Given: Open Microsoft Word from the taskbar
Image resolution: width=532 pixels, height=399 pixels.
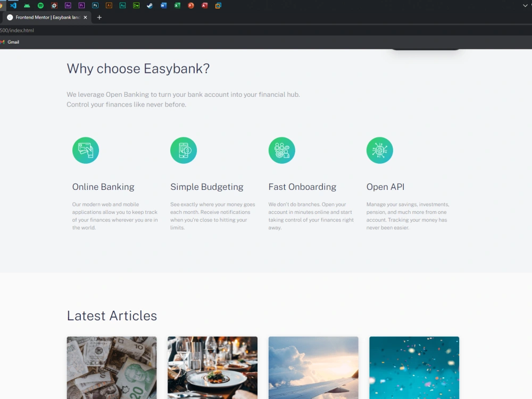Looking at the screenshot, I should [x=163, y=5].
